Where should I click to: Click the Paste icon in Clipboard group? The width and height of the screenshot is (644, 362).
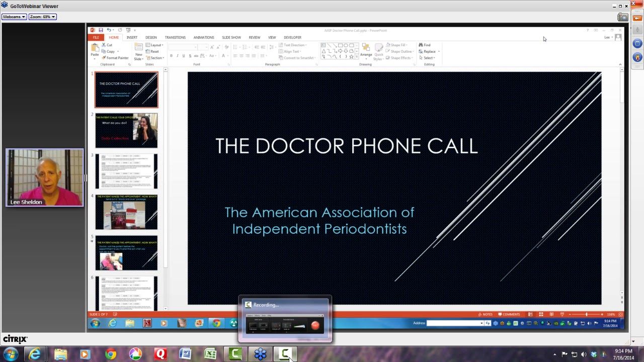click(95, 49)
